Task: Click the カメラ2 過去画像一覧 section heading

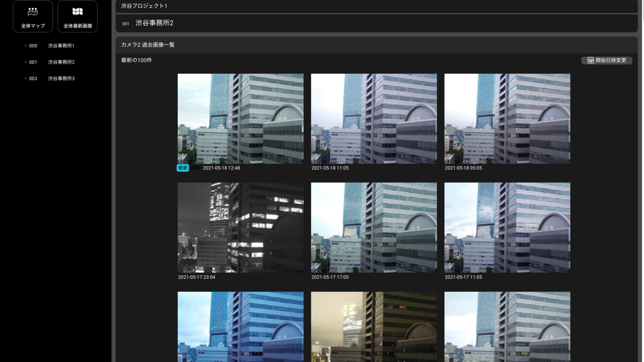Action: pyautogui.click(x=148, y=45)
